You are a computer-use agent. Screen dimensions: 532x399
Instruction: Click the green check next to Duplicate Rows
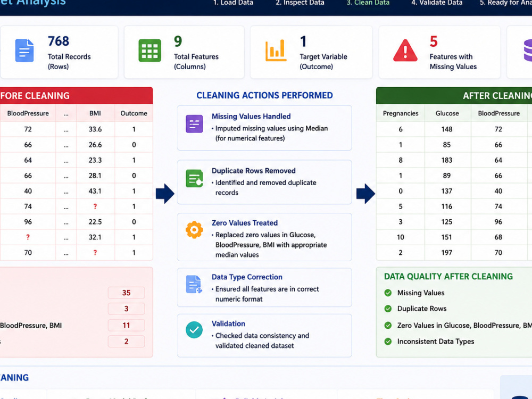(388, 309)
